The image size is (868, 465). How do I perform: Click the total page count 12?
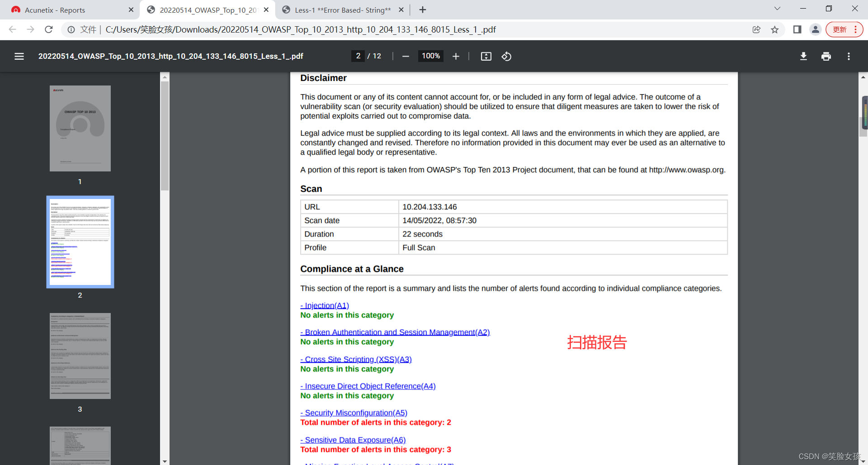[377, 56]
